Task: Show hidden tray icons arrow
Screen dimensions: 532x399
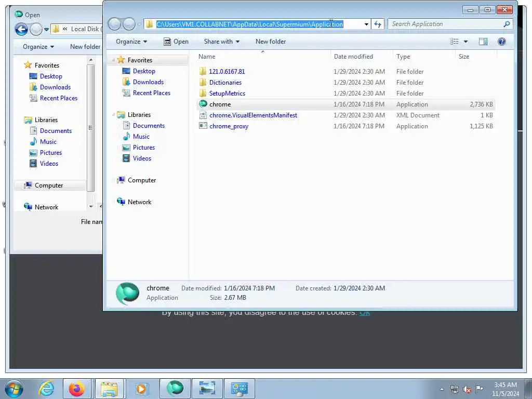Action: click(442, 390)
